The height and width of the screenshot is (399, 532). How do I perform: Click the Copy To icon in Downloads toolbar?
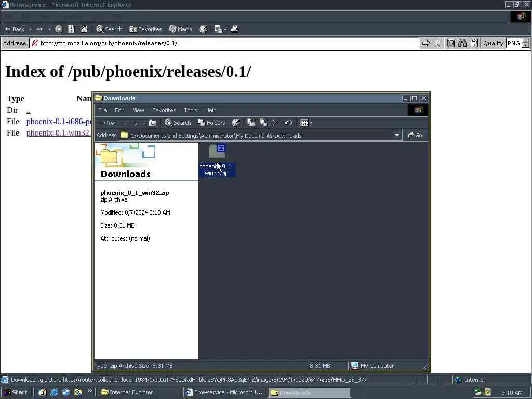pyautogui.click(x=263, y=123)
